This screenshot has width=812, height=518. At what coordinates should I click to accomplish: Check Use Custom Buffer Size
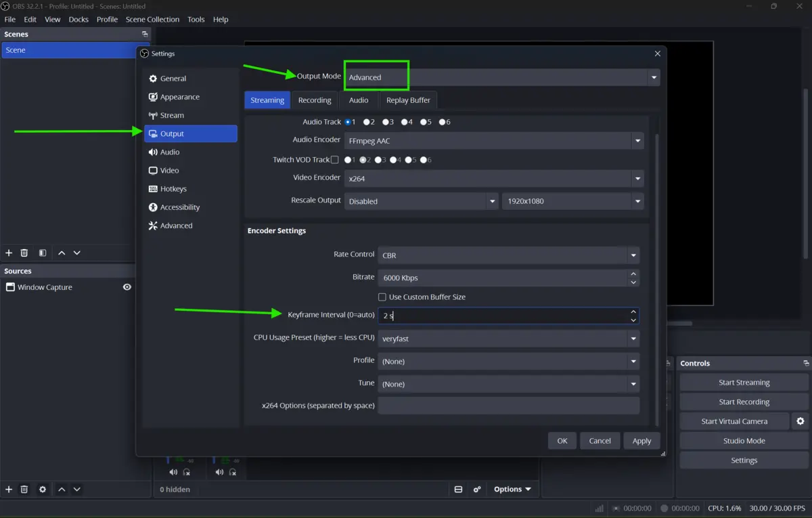[382, 297]
